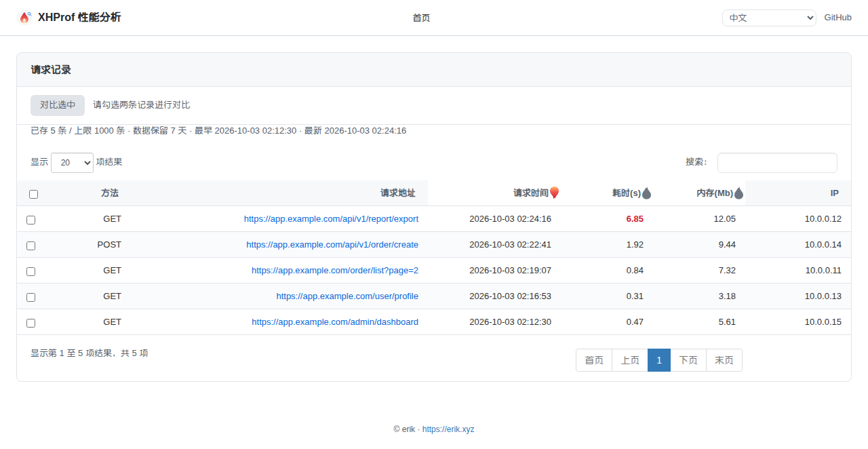Image resolution: width=868 pixels, height=449 pixels.
Task: Click the XHProf 性能分析 brand title
Action: [x=79, y=18]
